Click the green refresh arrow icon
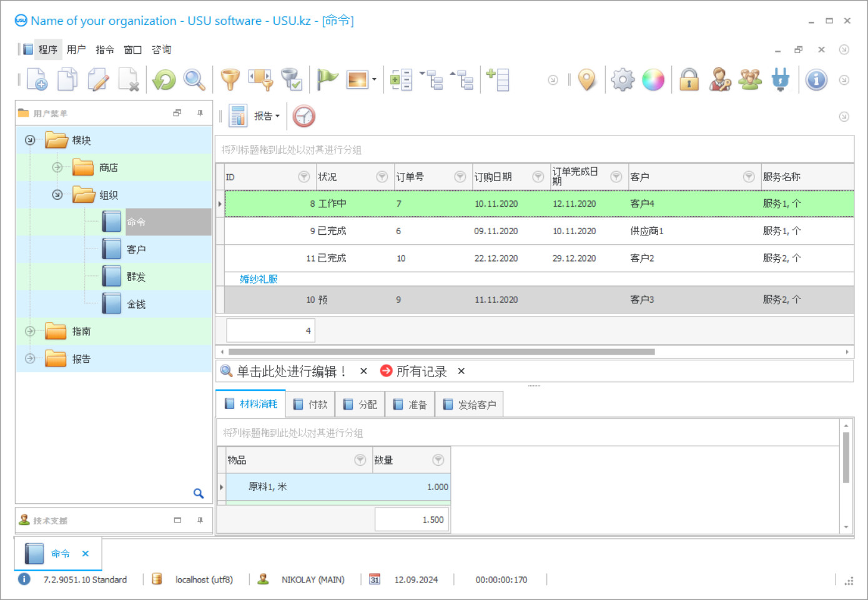 point(164,80)
